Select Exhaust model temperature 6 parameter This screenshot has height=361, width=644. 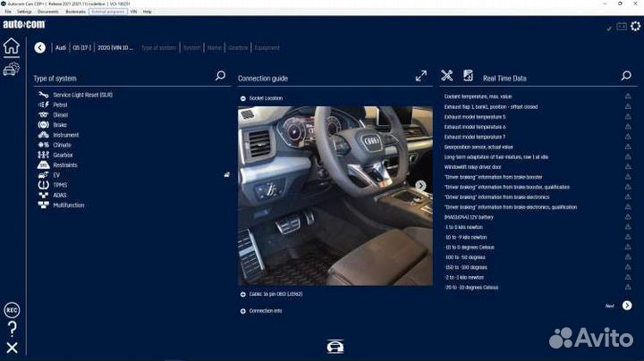[475, 127]
